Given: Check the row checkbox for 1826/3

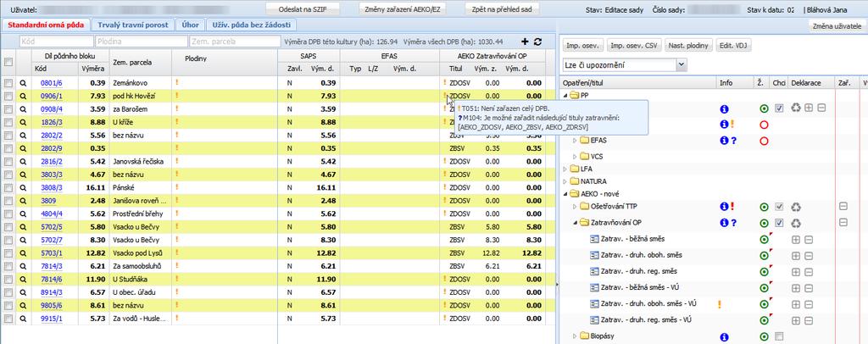Looking at the screenshot, I should click(x=8, y=122).
